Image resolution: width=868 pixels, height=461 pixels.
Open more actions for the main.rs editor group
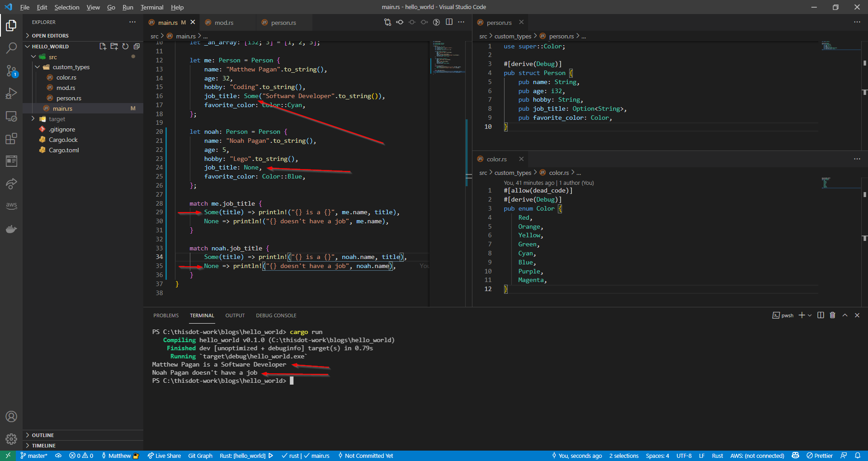461,22
